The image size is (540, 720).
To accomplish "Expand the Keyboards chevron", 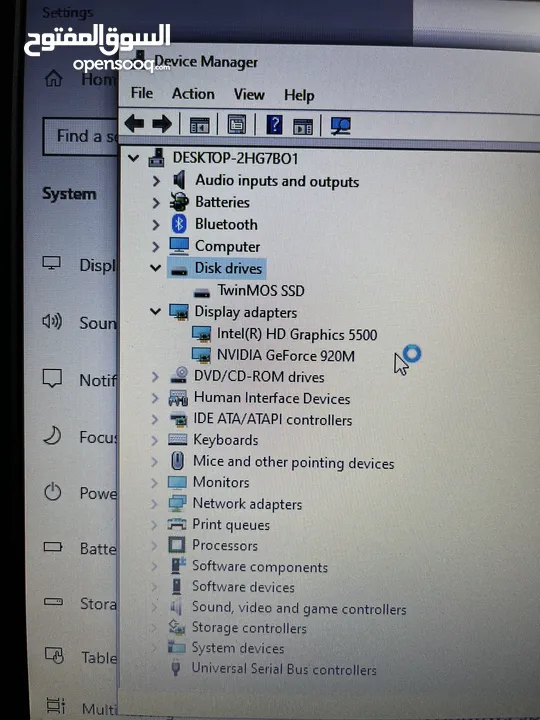I will pos(155,440).
